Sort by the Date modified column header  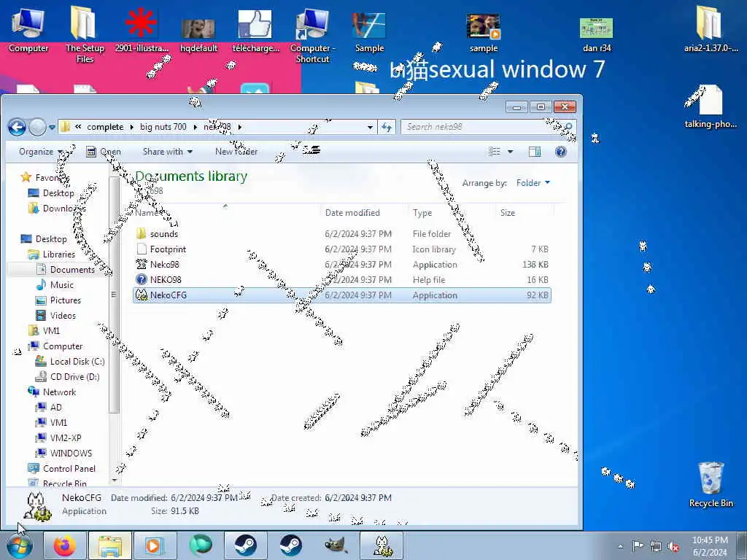pos(363,213)
